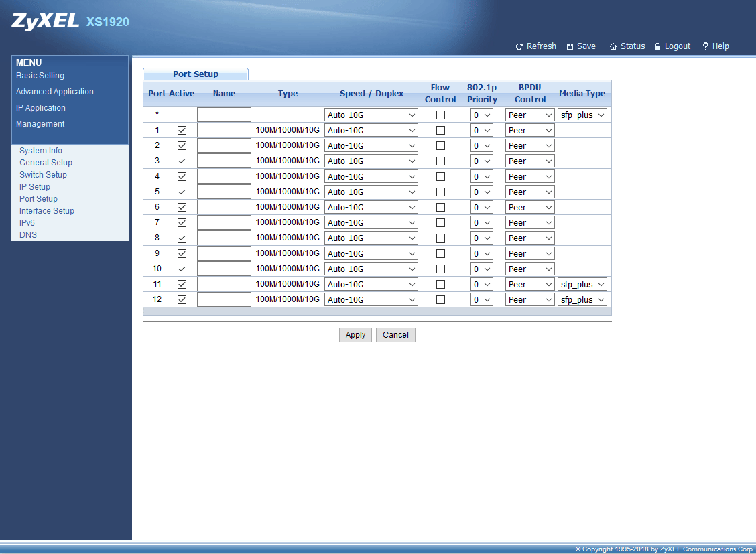This screenshot has width=756, height=554.
Task: Open BPDU Control dropdown in * row
Action: click(529, 115)
